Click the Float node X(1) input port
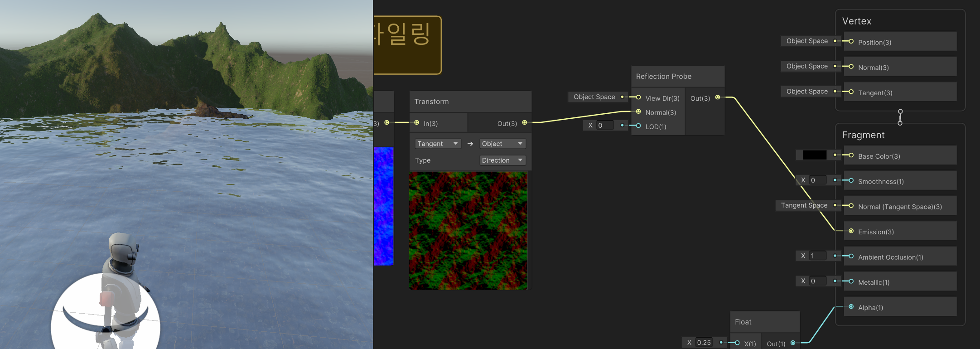This screenshot has width=980, height=349. 738,343
